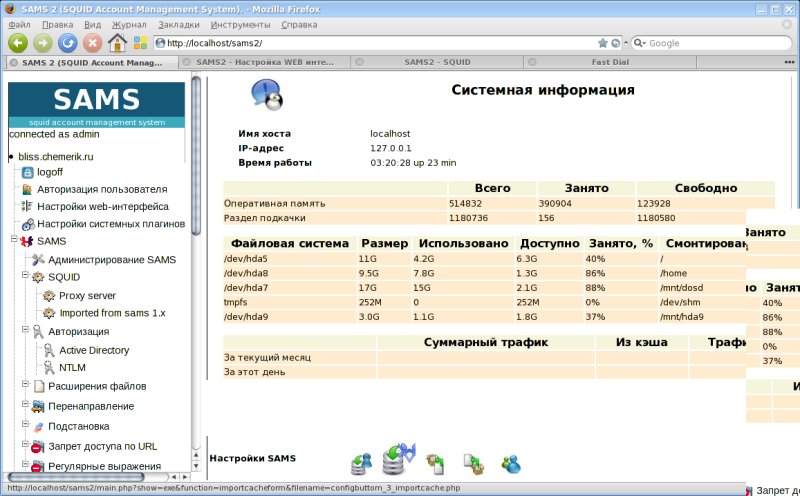Bookmark this page with the star icon

click(603, 43)
